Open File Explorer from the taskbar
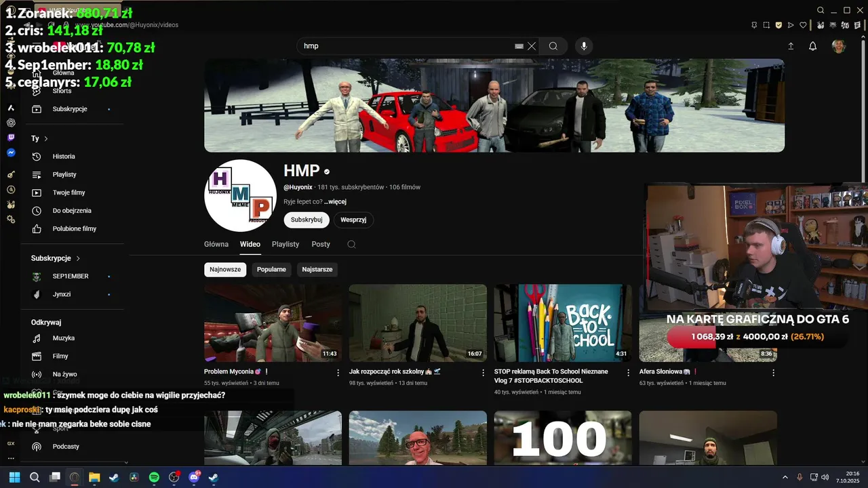 coord(94,477)
